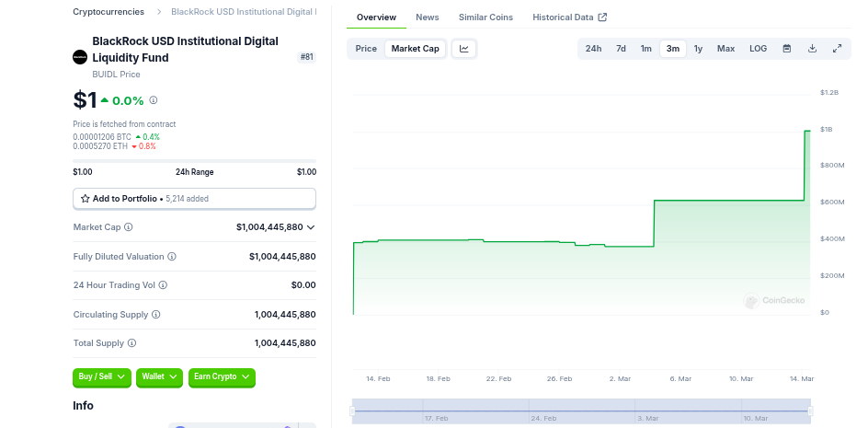Expand chart to fullscreen

click(837, 49)
